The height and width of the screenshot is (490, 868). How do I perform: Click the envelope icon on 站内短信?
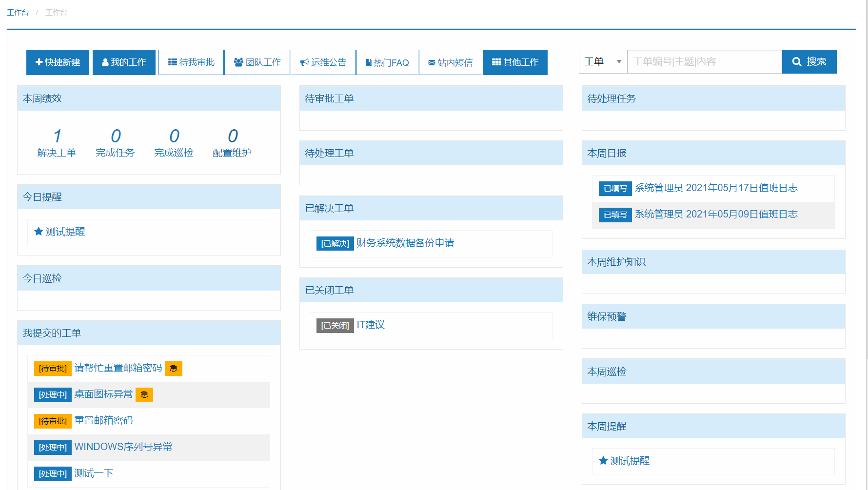432,62
